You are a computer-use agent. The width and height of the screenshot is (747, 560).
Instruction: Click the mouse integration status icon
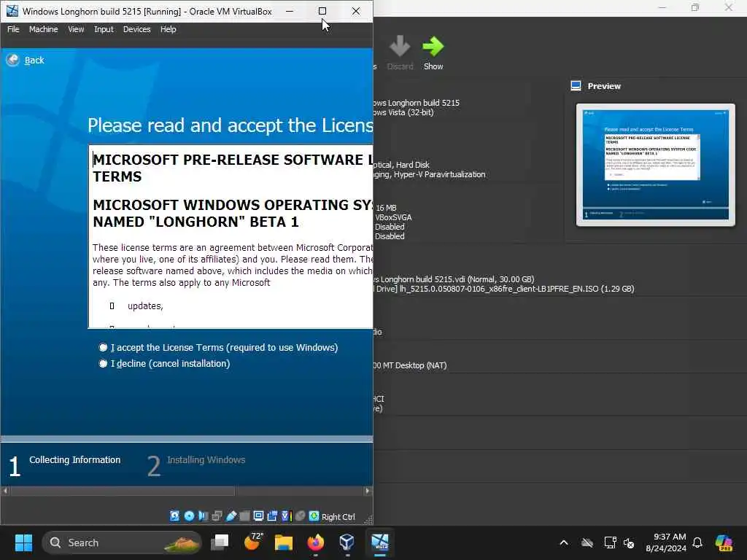300,516
